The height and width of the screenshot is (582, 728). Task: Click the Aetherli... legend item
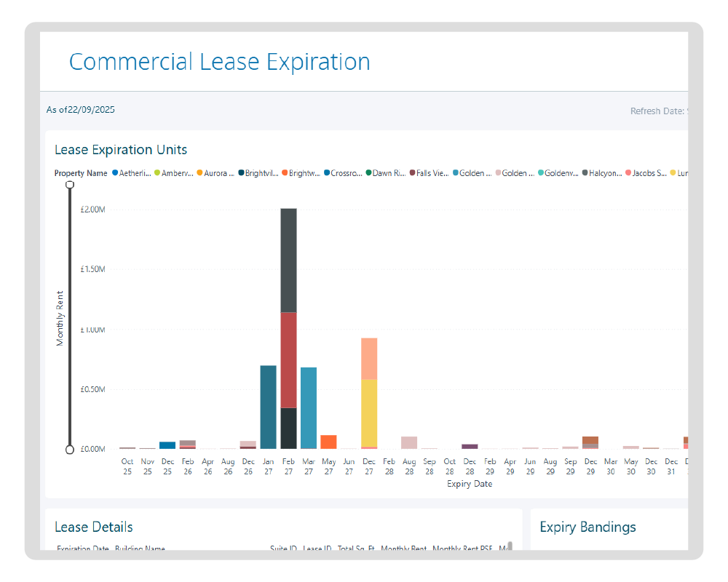coord(134,173)
